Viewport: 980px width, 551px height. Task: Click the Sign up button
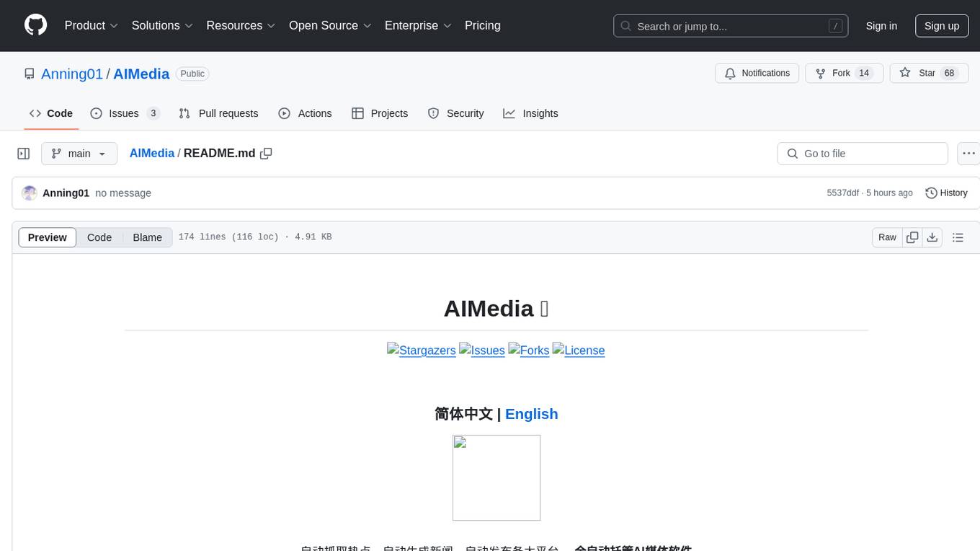click(x=942, y=26)
